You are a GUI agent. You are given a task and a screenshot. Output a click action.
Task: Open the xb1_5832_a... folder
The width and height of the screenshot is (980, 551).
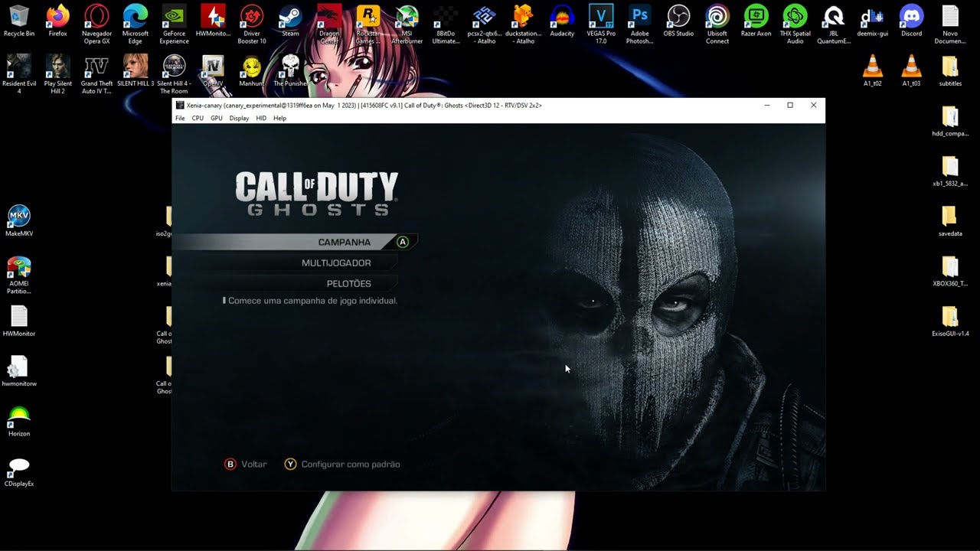point(950,171)
